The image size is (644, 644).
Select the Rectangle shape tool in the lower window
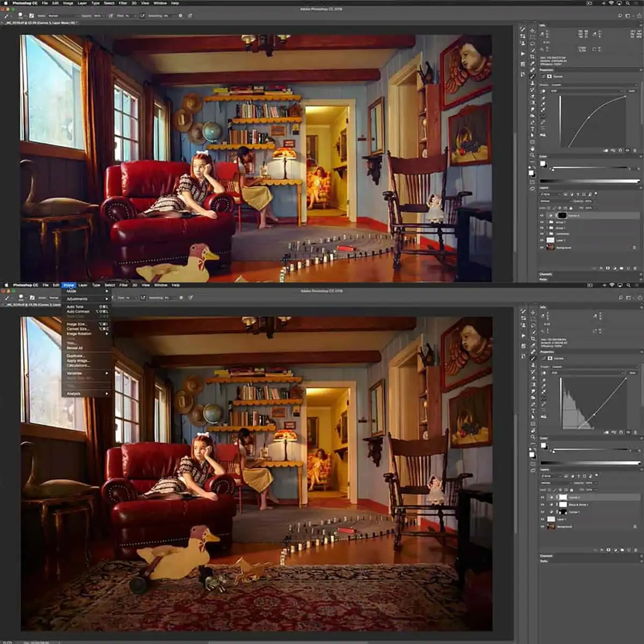pyautogui.click(x=532, y=424)
